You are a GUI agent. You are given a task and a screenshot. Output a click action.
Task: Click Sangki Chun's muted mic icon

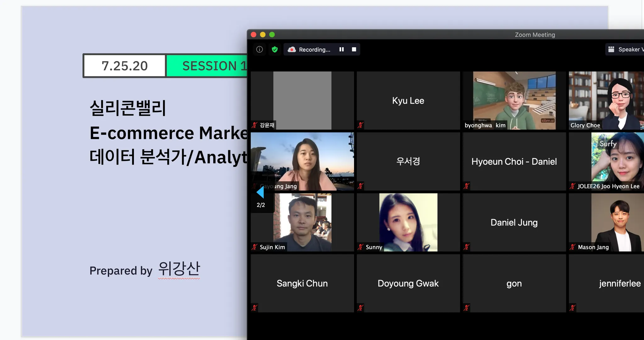point(254,308)
